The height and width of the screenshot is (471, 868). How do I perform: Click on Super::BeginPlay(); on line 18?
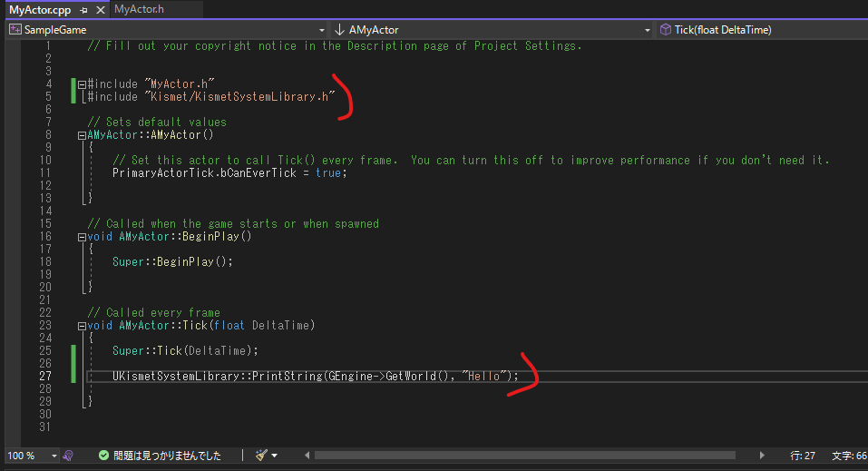[x=172, y=261]
